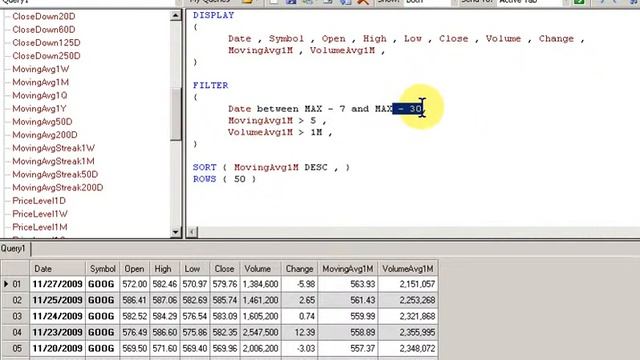The width and height of the screenshot is (640, 360).
Task: Select results row 02 by its header
Action: (15, 300)
